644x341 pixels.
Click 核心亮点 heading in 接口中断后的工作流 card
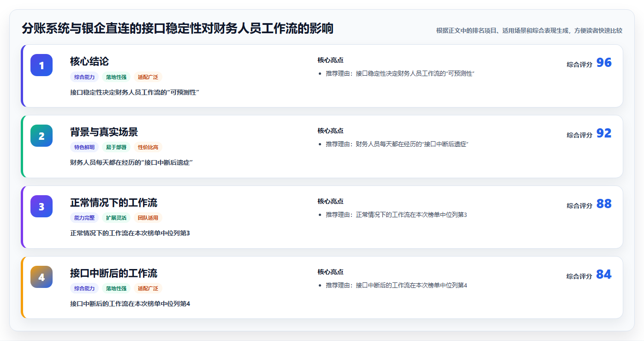coord(330,272)
